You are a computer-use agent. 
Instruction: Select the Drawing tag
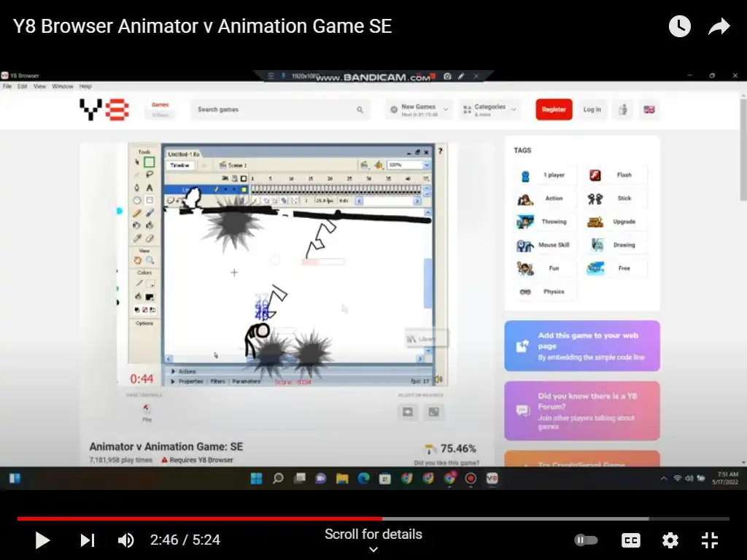coord(616,245)
